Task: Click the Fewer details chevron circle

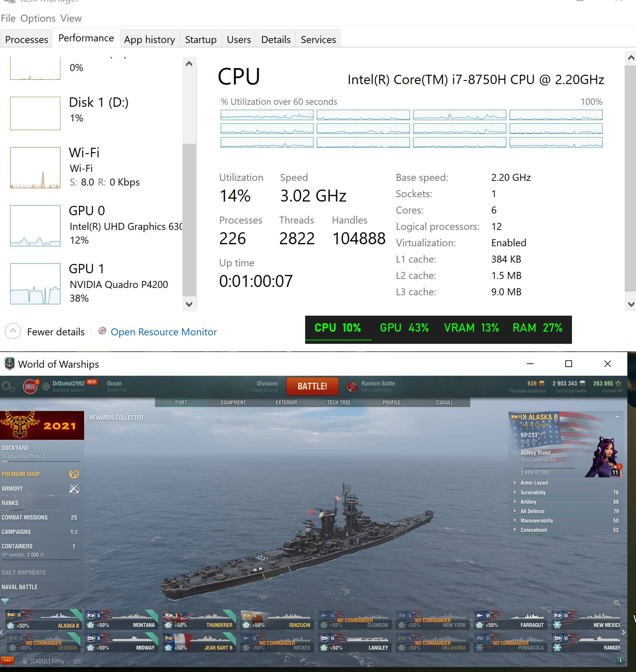Action: pyautogui.click(x=13, y=331)
